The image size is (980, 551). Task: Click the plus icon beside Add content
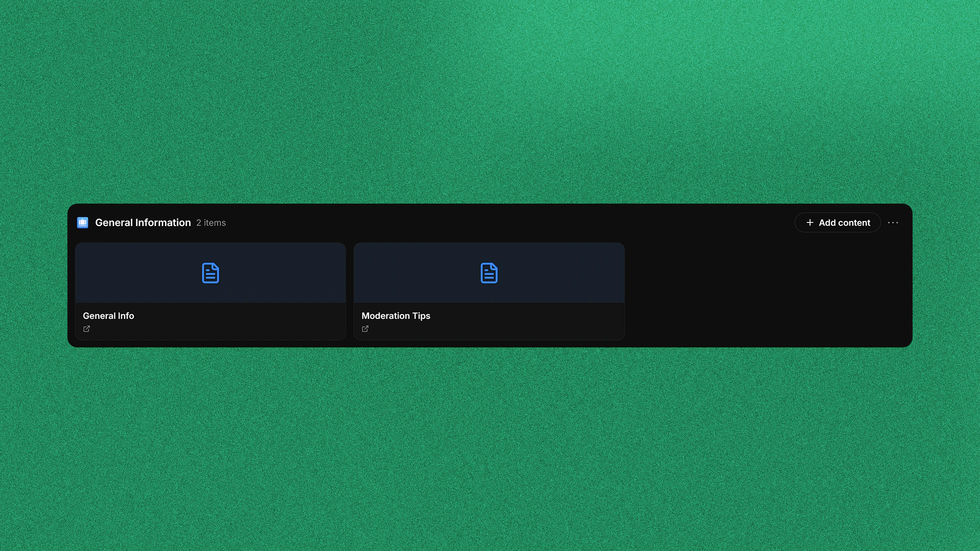pos(810,222)
